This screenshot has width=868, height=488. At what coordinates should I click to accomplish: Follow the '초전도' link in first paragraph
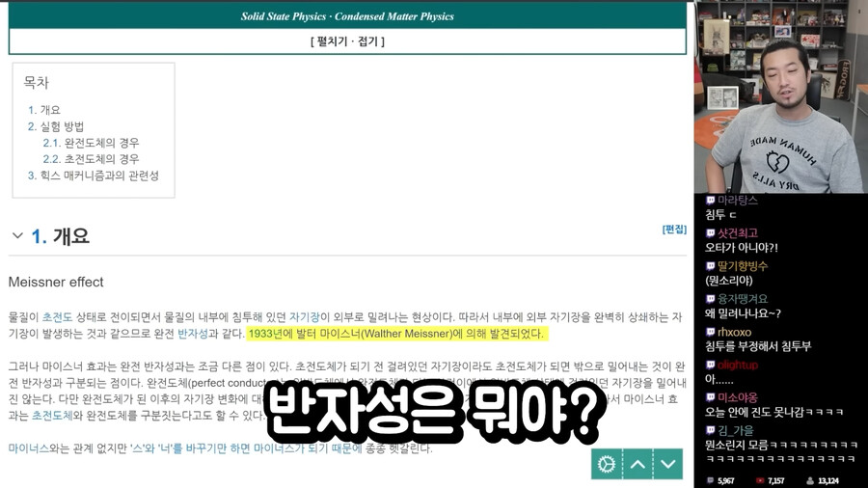(58, 317)
